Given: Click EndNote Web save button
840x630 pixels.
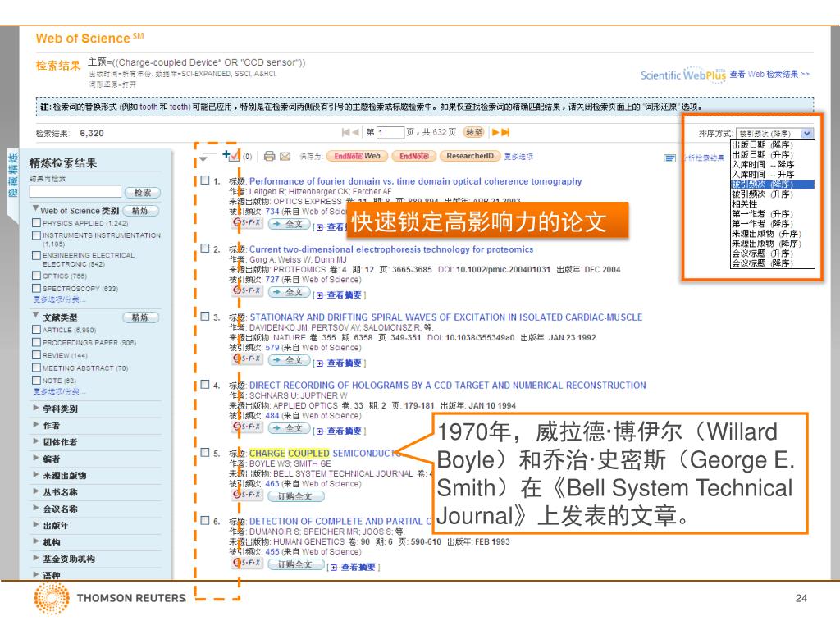Looking at the screenshot, I should (x=357, y=156).
